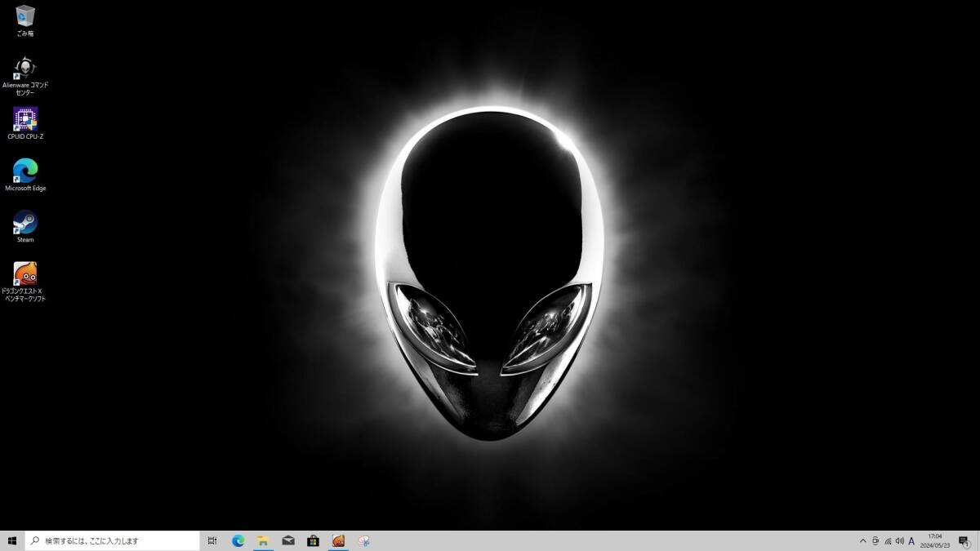Open File Explorer from the taskbar
Image resolution: width=980 pixels, height=551 pixels.
click(x=263, y=540)
